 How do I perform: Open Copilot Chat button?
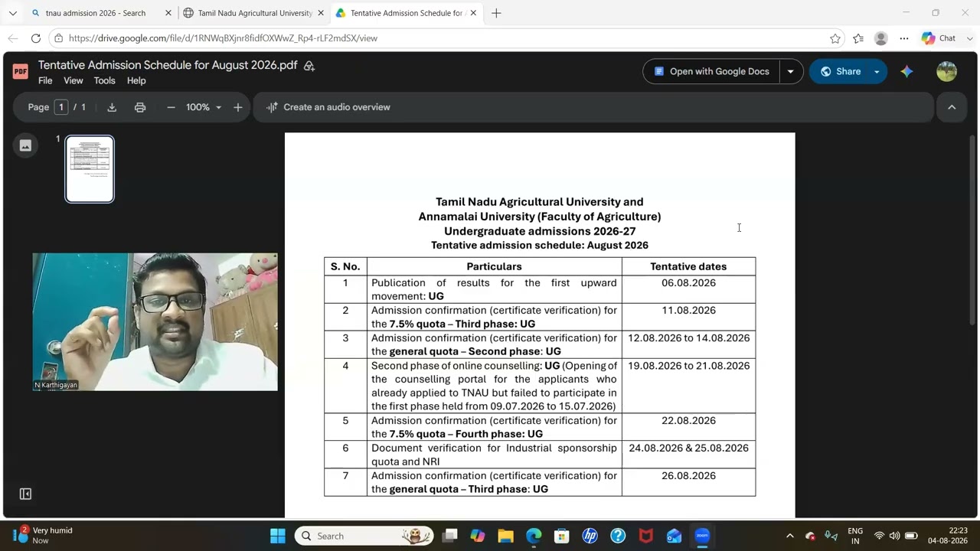click(x=939, y=38)
